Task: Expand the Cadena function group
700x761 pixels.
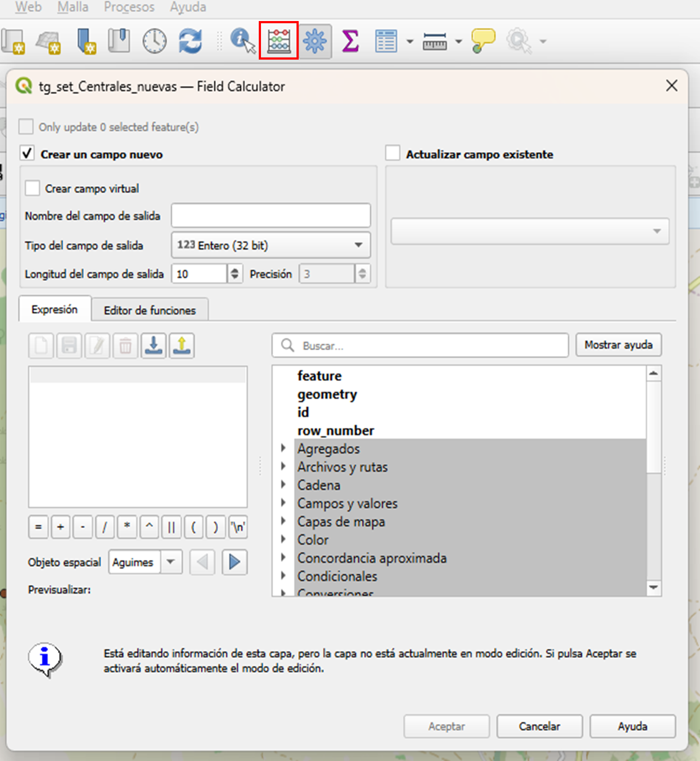Action: point(283,484)
